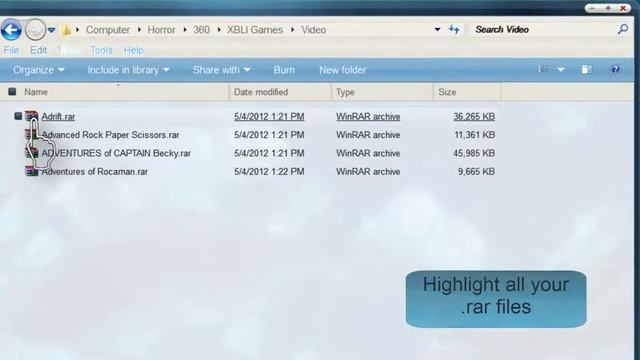This screenshot has height=360, width=640.
Task: Click the Adventures of Rocaman.rar icon
Action: click(31, 171)
